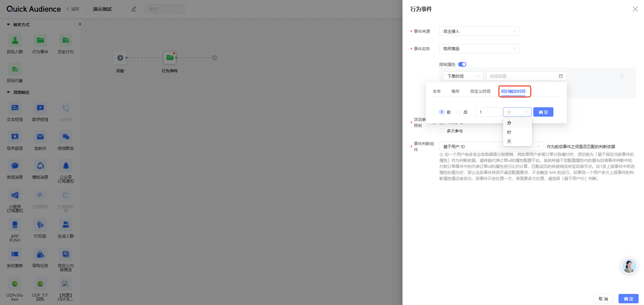Select the 导购任务 icon
The image size is (644, 305).
click(x=40, y=254)
